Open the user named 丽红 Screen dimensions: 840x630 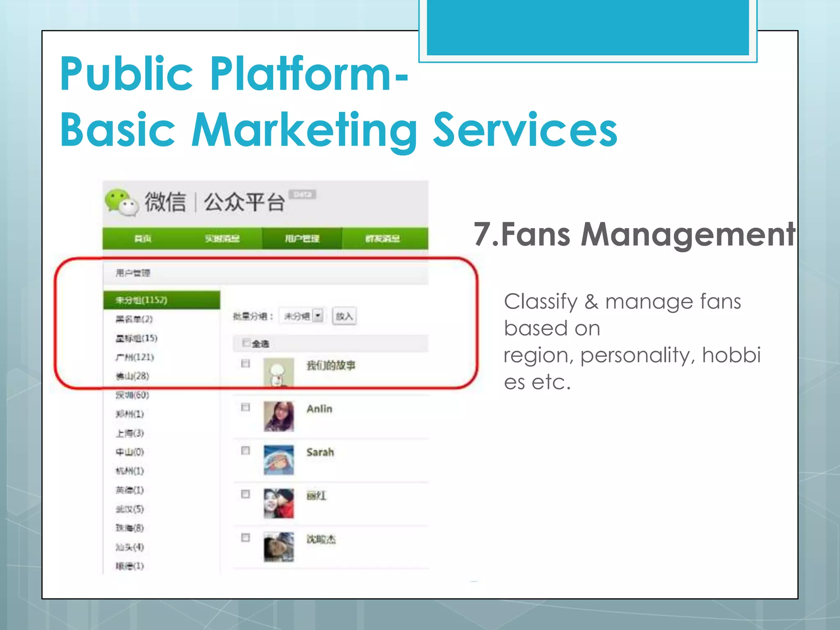click(x=316, y=496)
